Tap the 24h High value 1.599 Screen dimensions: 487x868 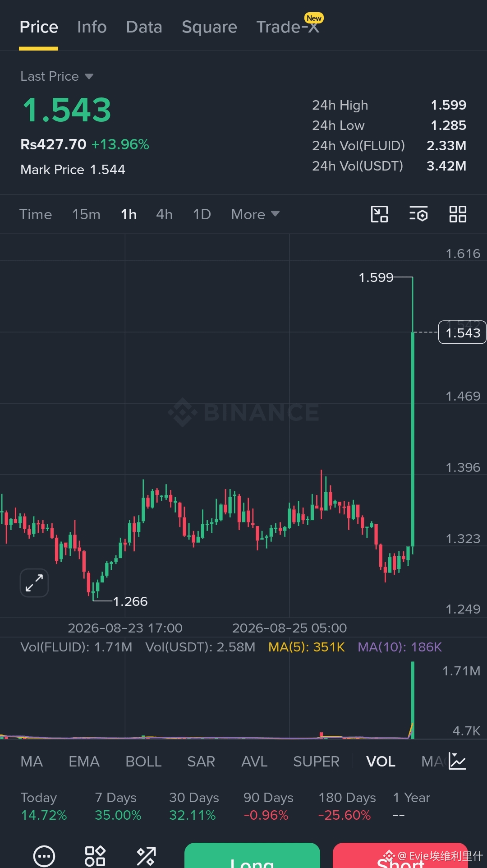pos(448,105)
